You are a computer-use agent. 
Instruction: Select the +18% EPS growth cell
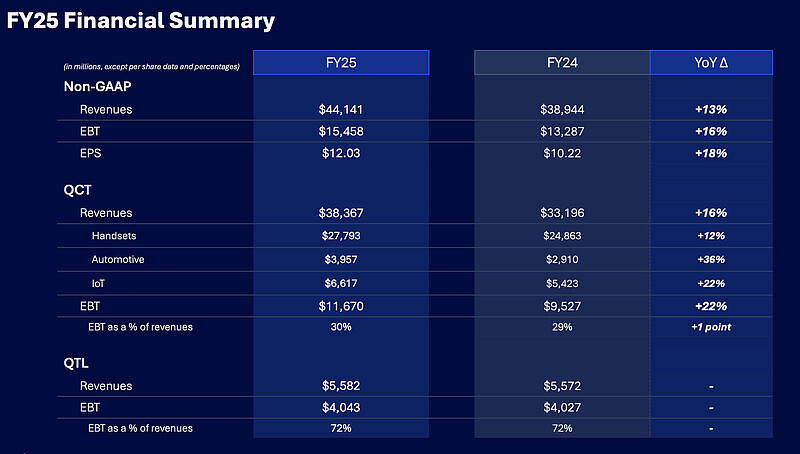(x=710, y=153)
